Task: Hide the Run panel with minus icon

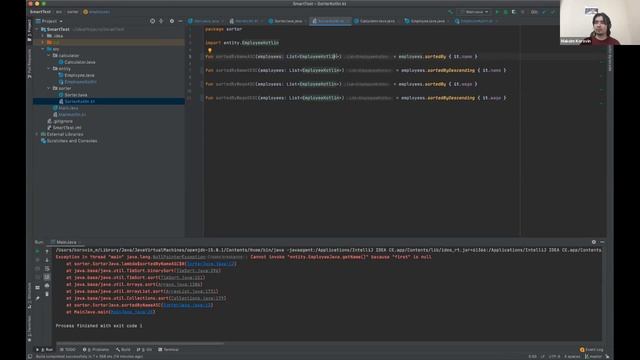Action: pos(602,242)
